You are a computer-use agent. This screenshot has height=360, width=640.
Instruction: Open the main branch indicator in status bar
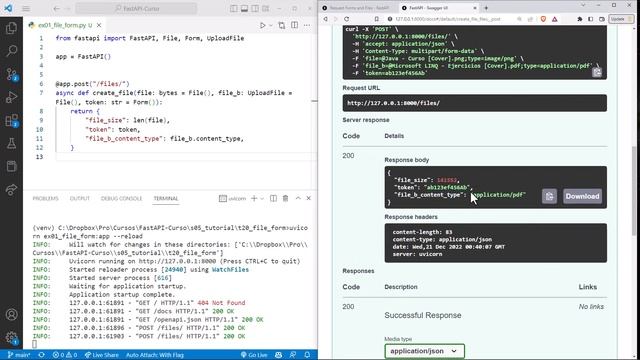[x=19, y=355]
